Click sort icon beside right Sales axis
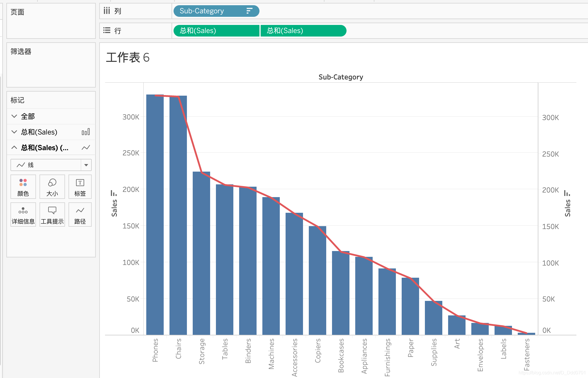Screen dimensions: 588x378 567,193
